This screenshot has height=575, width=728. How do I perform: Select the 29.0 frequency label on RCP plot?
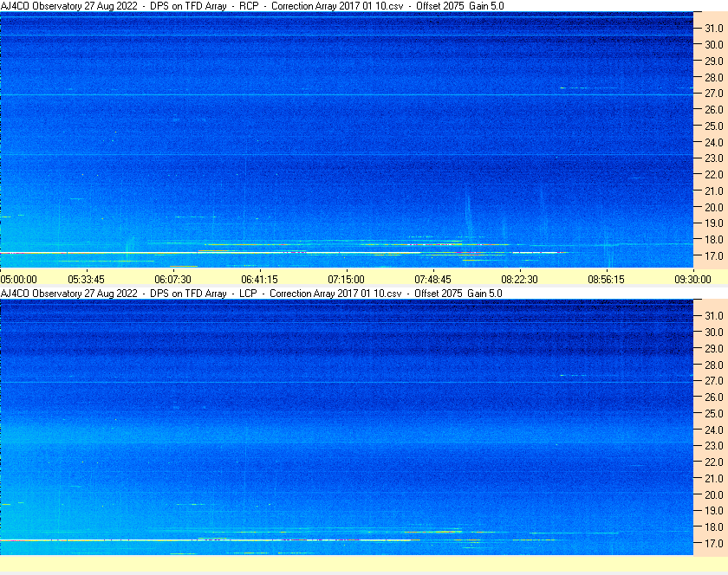click(x=714, y=61)
